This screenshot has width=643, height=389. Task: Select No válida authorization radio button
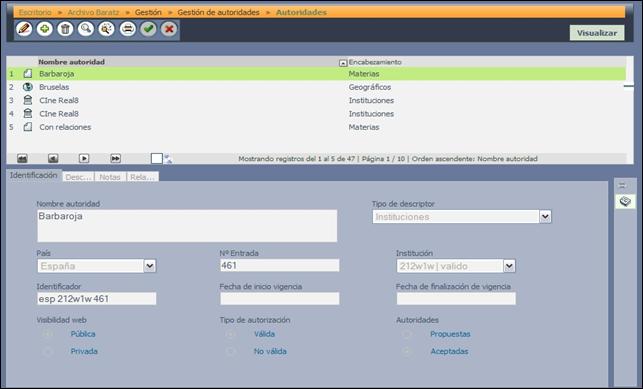(x=230, y=351)
